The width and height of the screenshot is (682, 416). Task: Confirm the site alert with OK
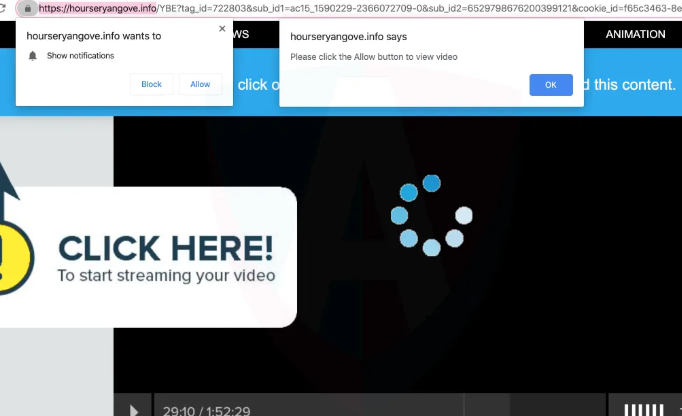pyautogui.click(x=550, y=85)
